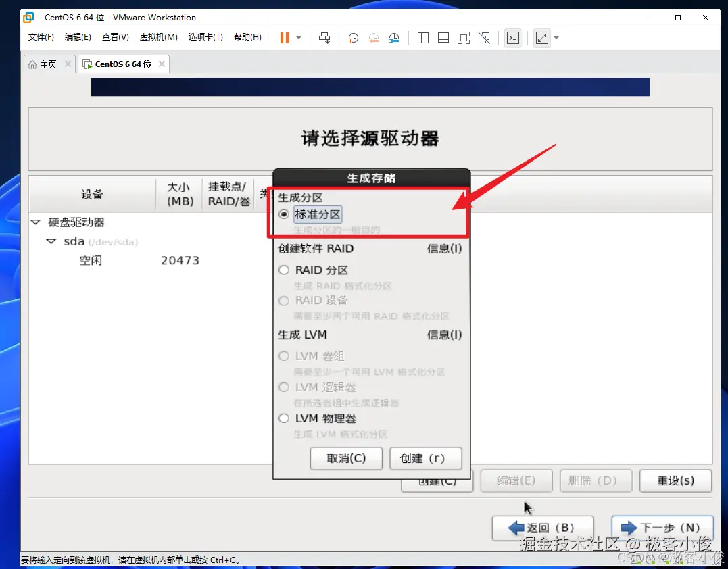Click 信息(I) beside 生成 LVM
728x569 pixels.
point(444,335)
